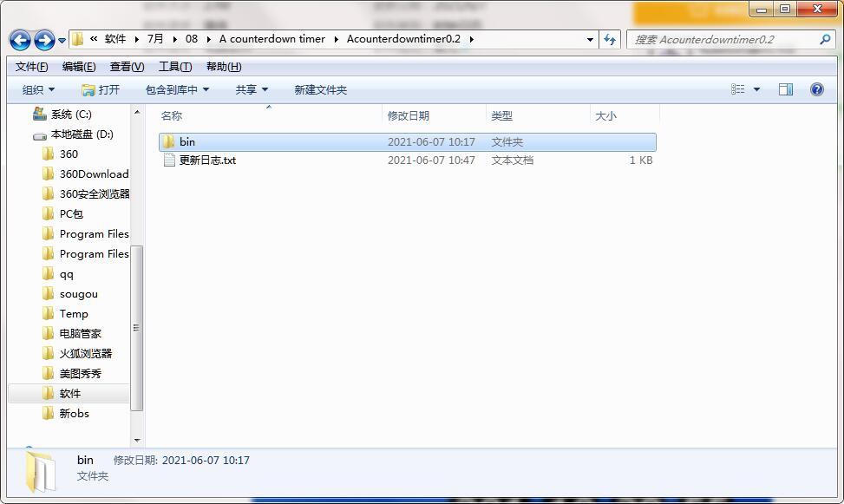Click the large bin folder icon in details pane
The image size is (844, 504).
click(41, 472)
